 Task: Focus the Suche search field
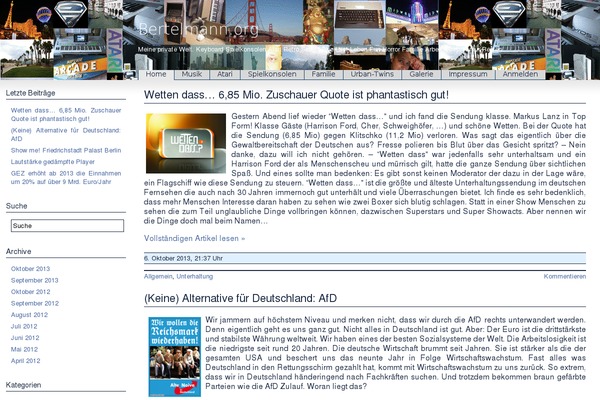[67, 225]
